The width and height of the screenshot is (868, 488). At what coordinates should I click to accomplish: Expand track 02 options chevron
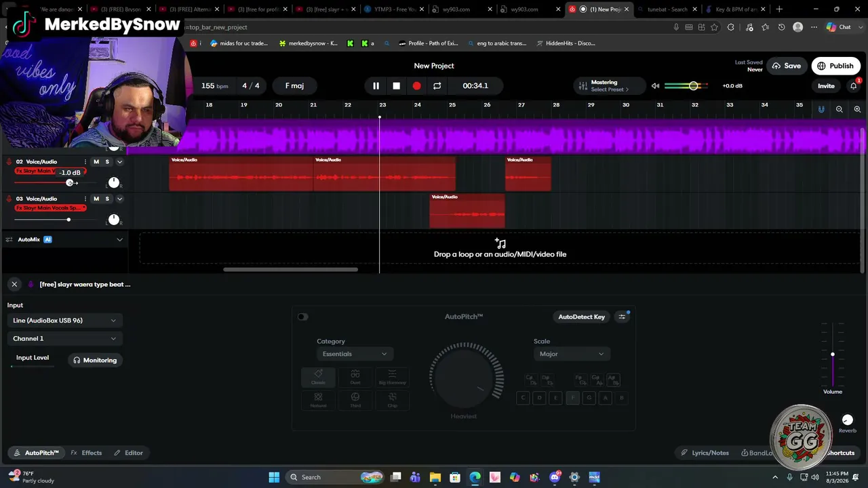pos(119,162)
